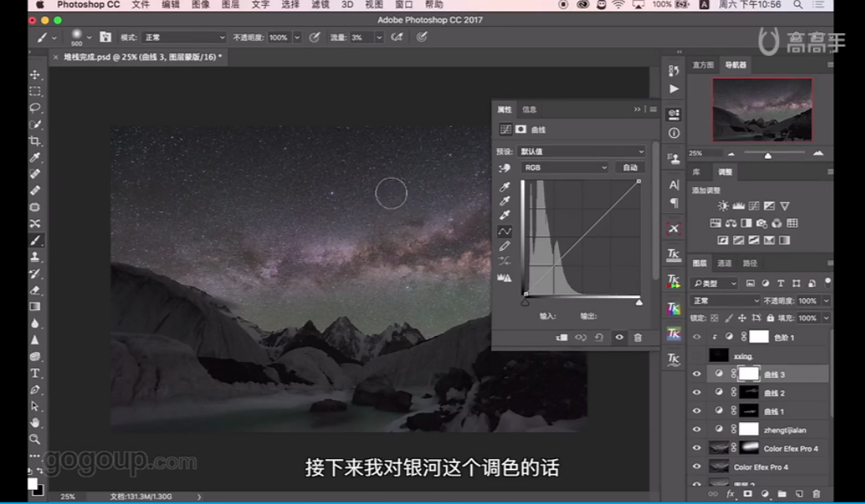Open the 图像 menu
Screen dimensions: 865x504
click(x=200, y=5)
